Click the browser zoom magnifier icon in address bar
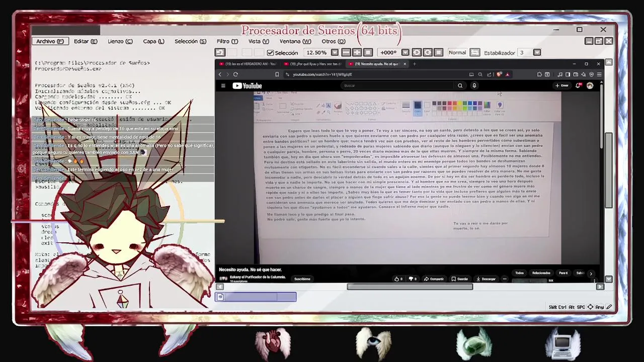This screenshot has height=362, width=644. click(480, 74)
